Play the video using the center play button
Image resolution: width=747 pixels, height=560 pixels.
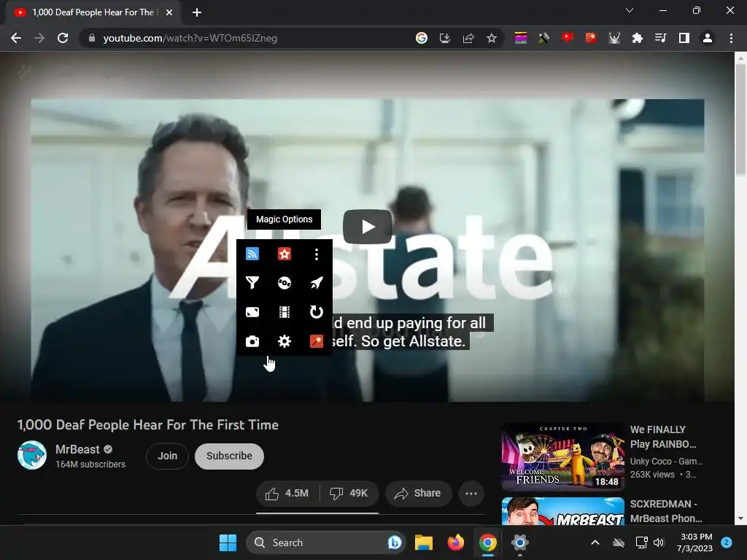click(368, 227)
